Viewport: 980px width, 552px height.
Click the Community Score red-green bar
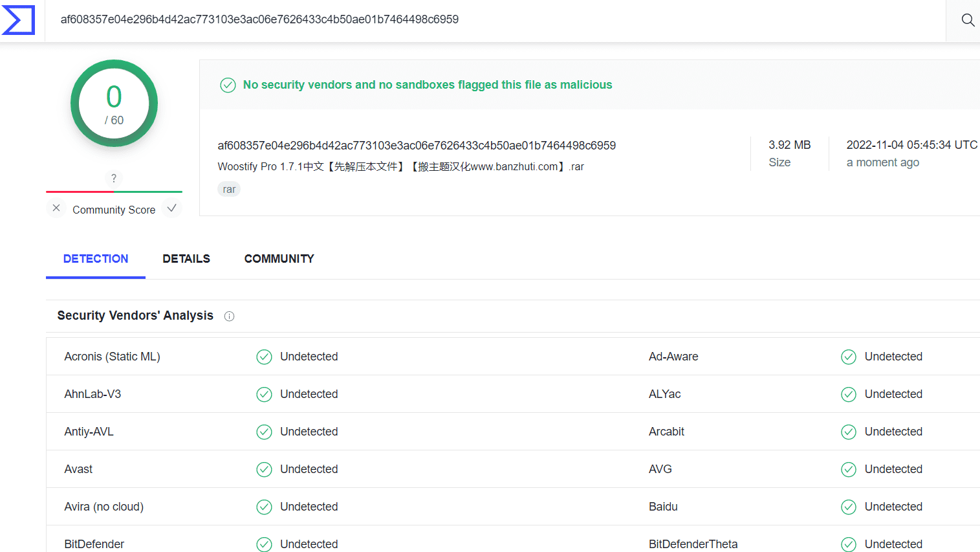114,192
